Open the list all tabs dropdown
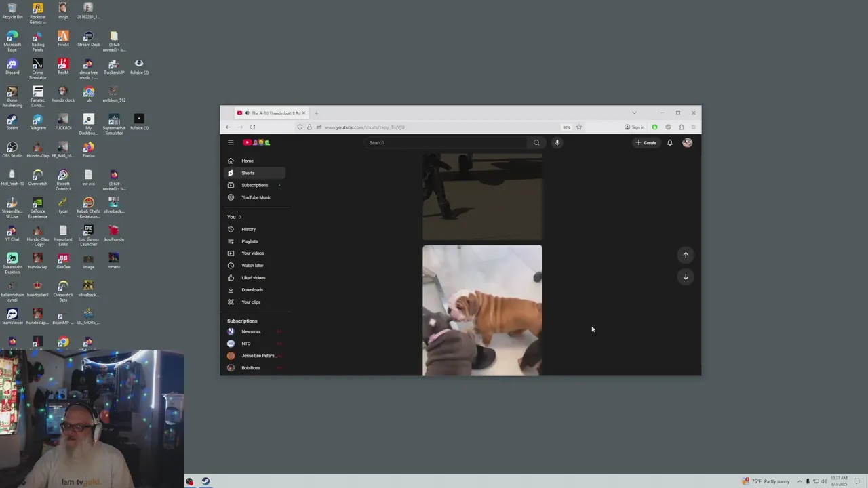Image resolution: width=868 pixels, height=488 pixels. (x=634, y=113)
